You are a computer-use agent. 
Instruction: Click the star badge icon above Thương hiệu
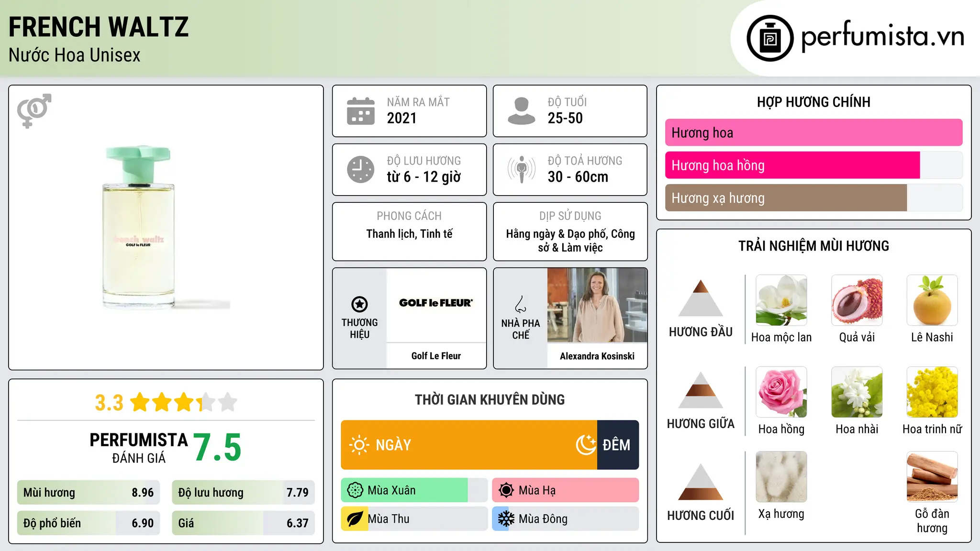pos(359,304)
